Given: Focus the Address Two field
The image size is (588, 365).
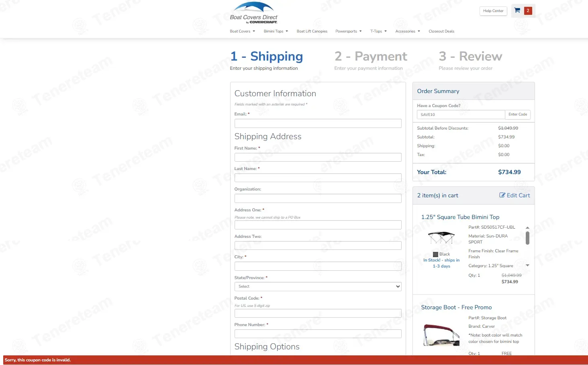Looking at the screenshot, I should [318, 245].
